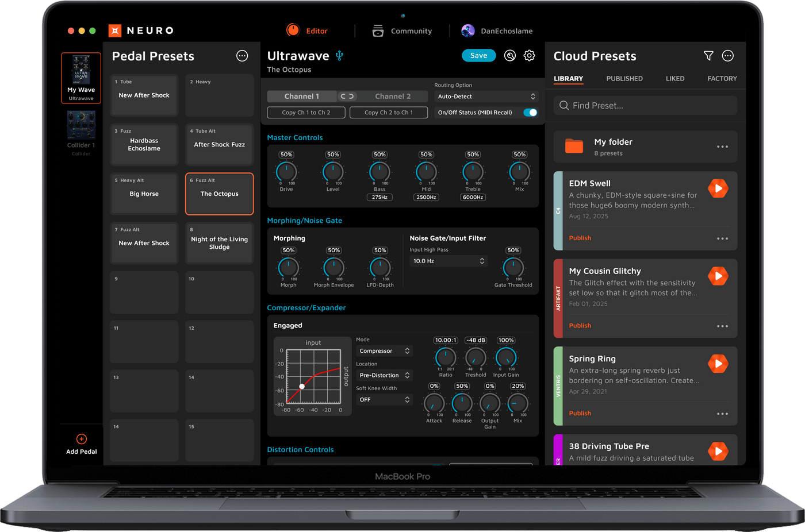Switch to the PUBLISHED tab

coord(624,79)
